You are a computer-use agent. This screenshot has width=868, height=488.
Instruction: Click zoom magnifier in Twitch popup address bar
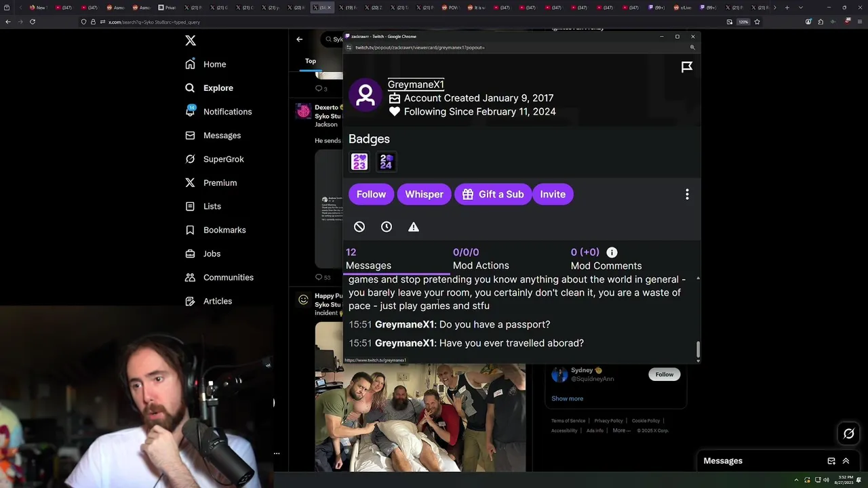coord(692,47)
